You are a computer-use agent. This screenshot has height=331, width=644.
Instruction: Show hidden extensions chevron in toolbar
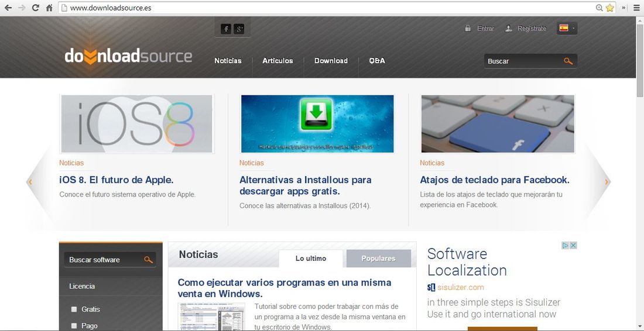624,8
